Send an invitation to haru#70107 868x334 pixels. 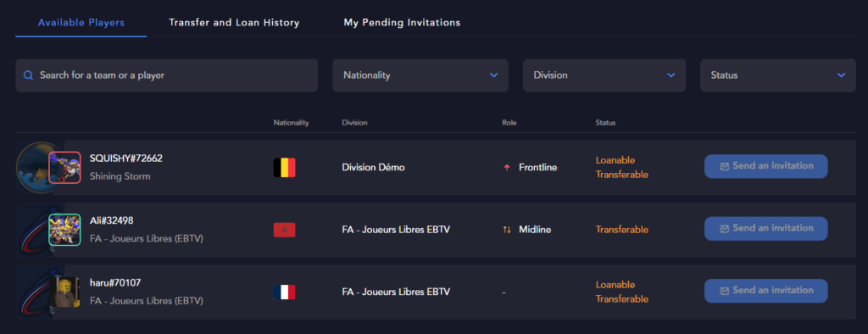click(x=765, y=291)
